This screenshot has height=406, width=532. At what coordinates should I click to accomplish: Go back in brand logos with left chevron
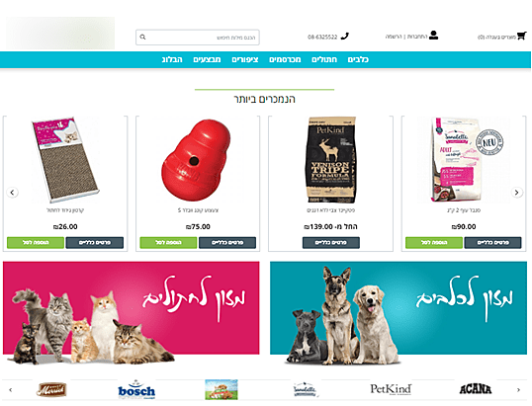11,390
